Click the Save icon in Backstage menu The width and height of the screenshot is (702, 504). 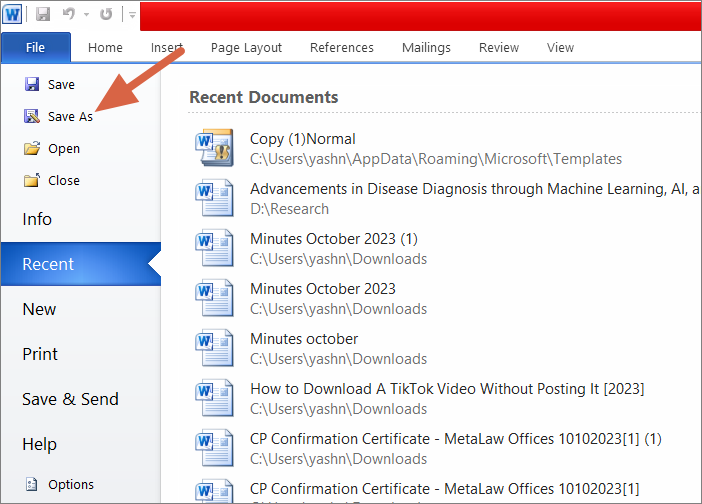coord(32,84)
